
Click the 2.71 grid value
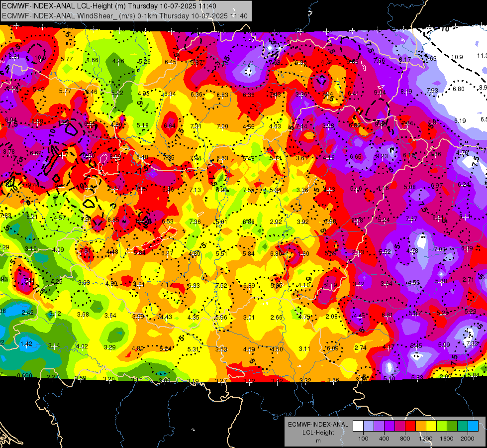click(468, 279)
